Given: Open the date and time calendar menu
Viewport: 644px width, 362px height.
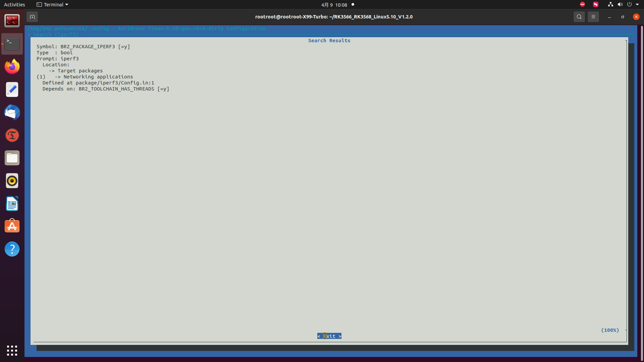Looking at the screenshot, I should 334,5.
